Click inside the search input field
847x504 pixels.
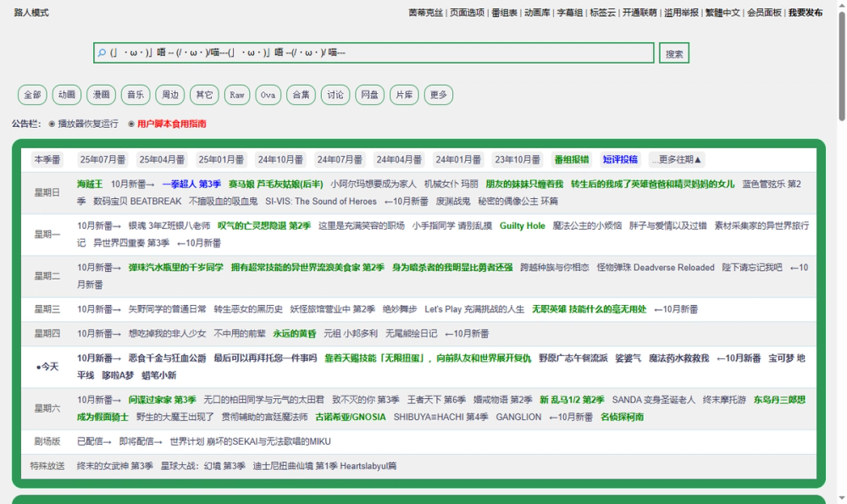click(339, 53)
